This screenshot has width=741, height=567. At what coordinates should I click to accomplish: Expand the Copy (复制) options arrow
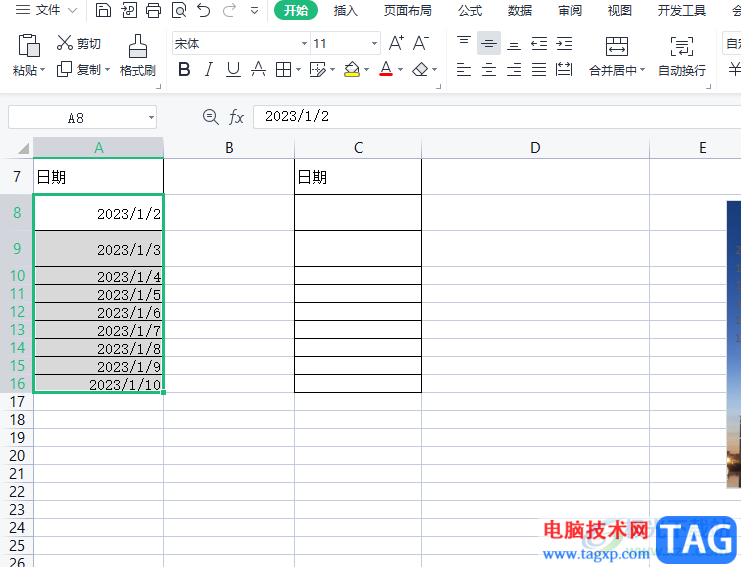click(x=108, y=70)
